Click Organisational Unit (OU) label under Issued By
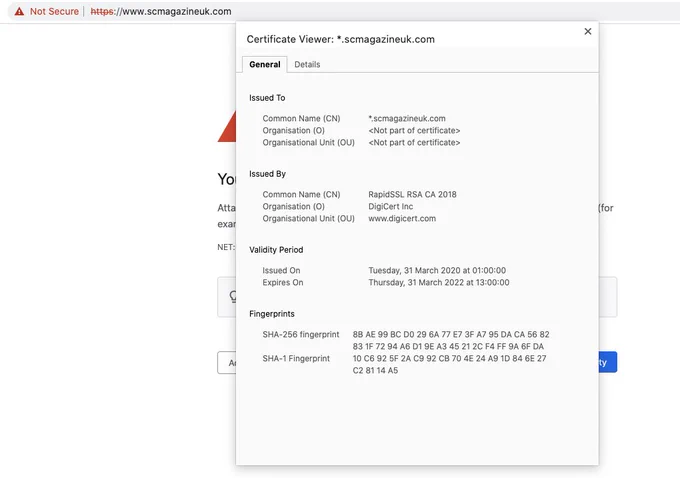This screenshot has width=680, height=478. 308,219
